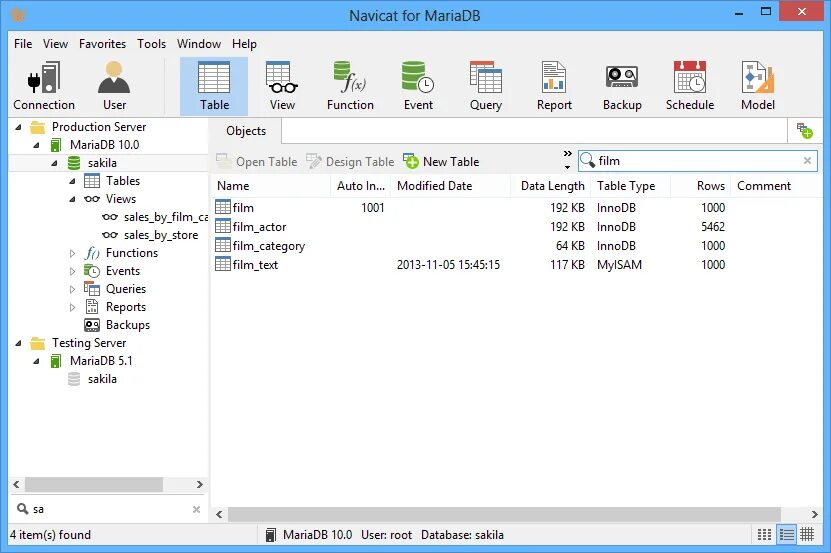Open the User manager

(114, 86)
